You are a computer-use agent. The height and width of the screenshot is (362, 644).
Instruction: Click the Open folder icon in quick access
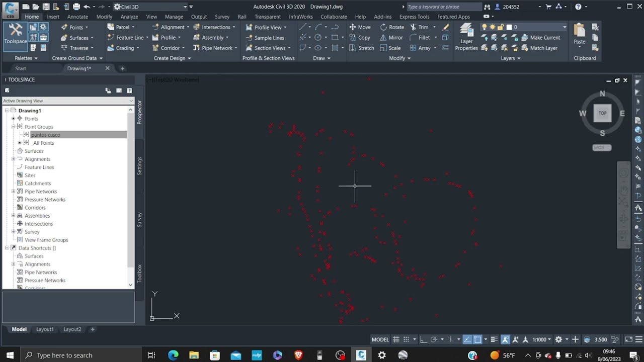click(x=36, y=7)
